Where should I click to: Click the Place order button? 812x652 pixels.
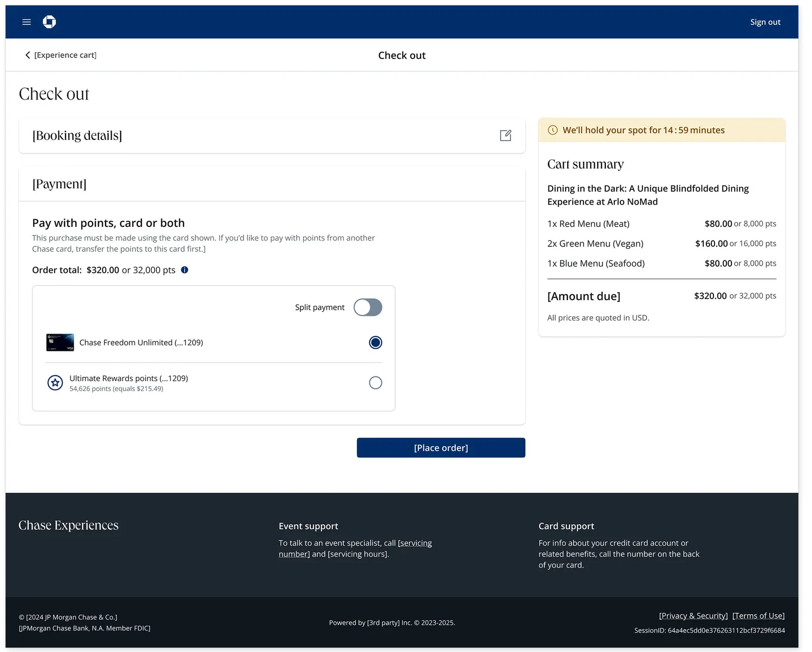click(441, 448)
